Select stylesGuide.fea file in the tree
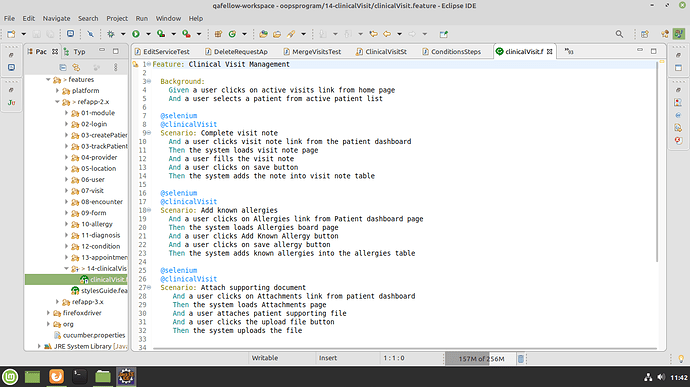Screen dimensions: 690x387 coord(99,291)
